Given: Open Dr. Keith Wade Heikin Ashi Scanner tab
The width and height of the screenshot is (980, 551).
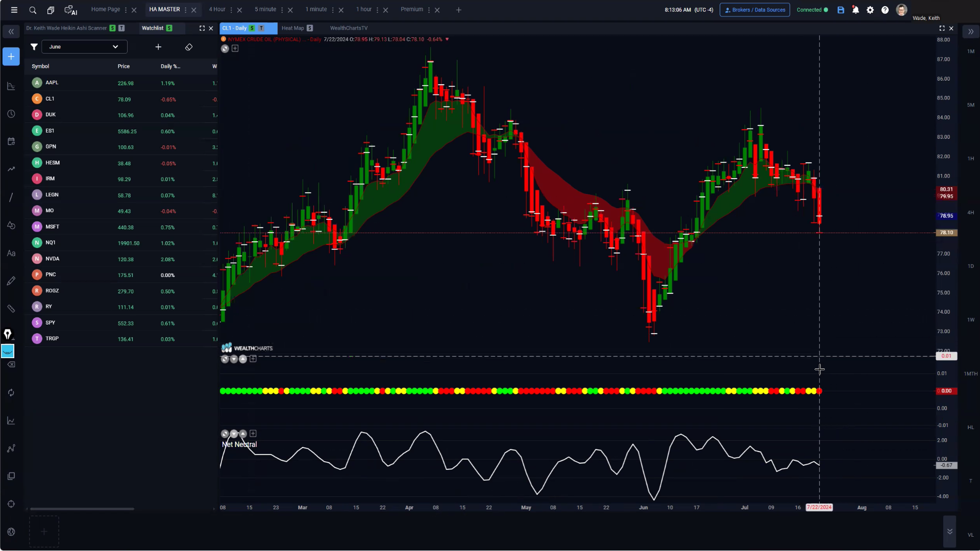Looking at the screenshot, I should coord(66,28).
